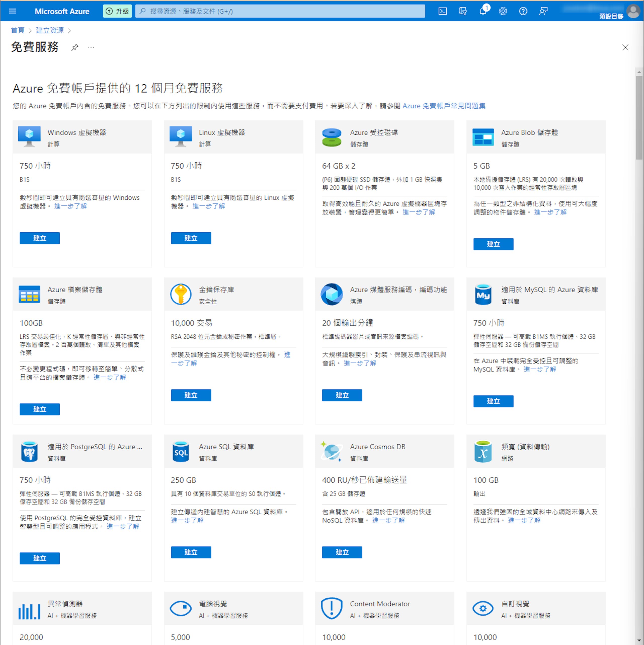Open Cloud Shell from the top bar
Viewport: 644px width, 645px height.
(x=442, y=11)
